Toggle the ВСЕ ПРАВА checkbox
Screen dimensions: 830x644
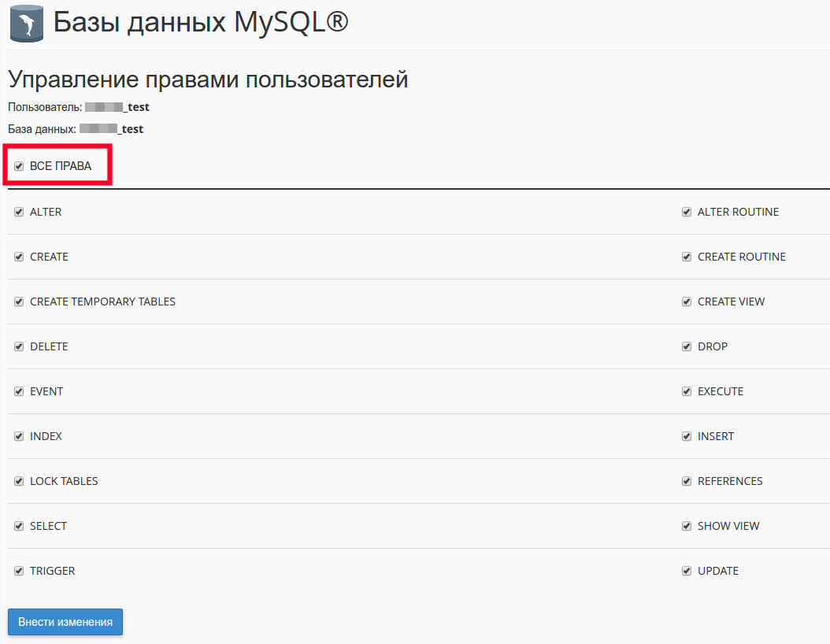[19, 166]
